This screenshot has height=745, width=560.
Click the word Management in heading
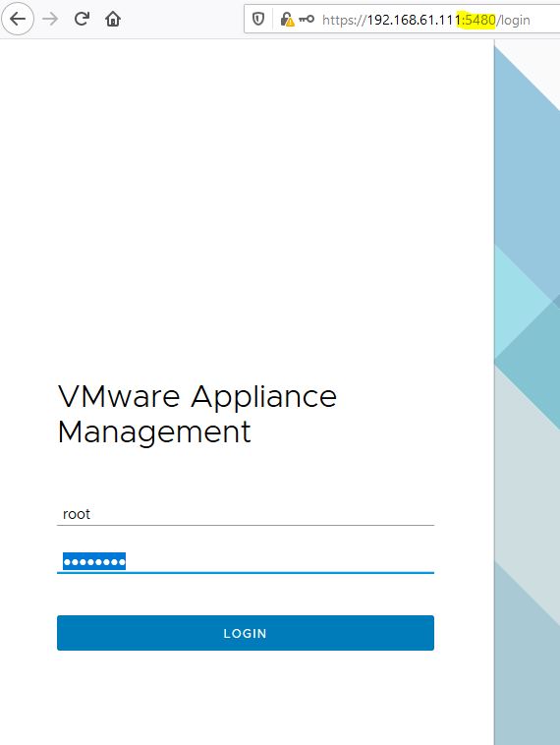pyautogui.click(x=154, y=431)
